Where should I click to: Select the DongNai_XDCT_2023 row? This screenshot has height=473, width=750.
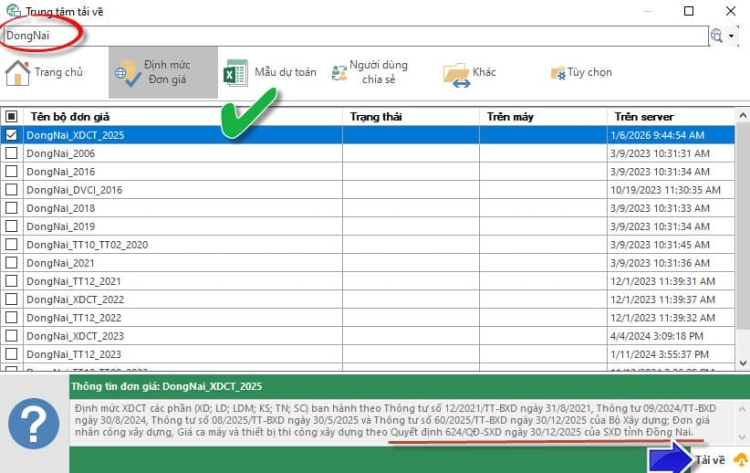[x=75, y=336]
